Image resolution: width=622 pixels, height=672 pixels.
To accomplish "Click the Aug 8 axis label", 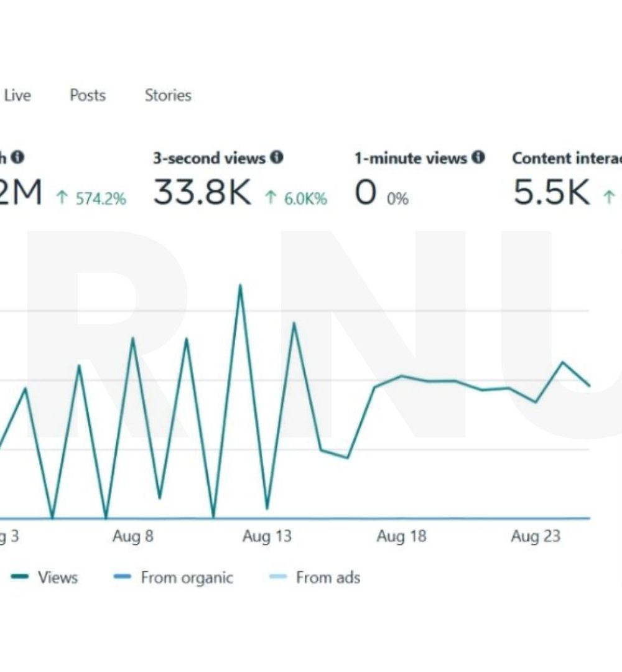I will [132, 536].
